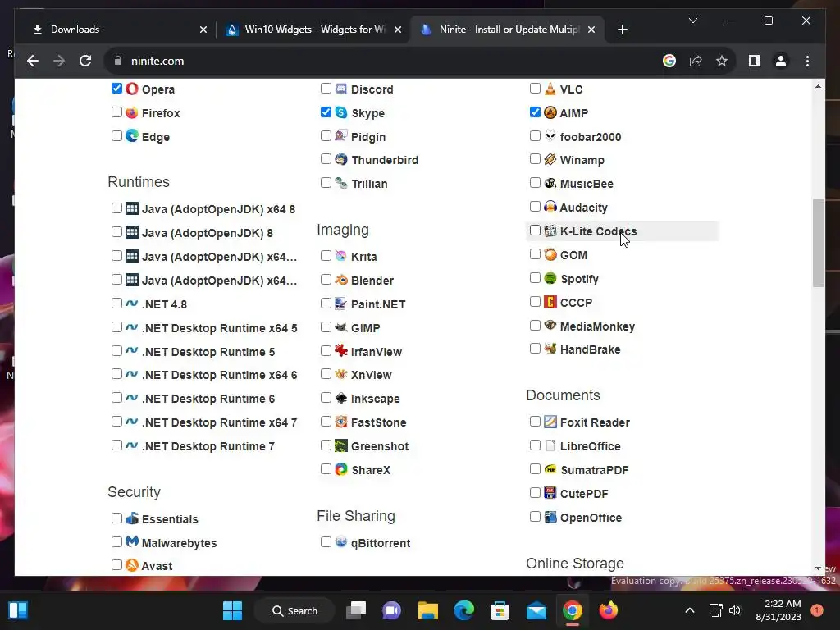Image resolution: width=840 pixels, height=630 pixels.
Task: Check the Firefox checkbox
Action: pos(116,112)
